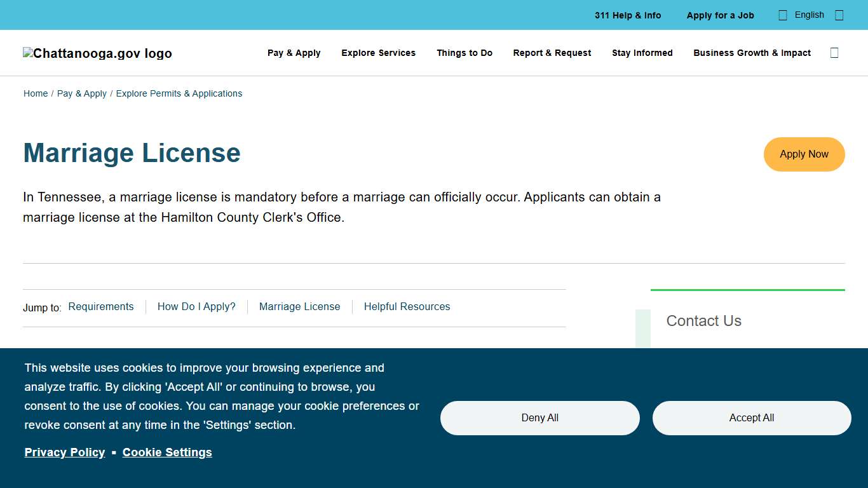Click the Explore Permits & Applications breadcrumb
Image resolution: width=868 pixels, height=488 pixels.
point(179,93)
